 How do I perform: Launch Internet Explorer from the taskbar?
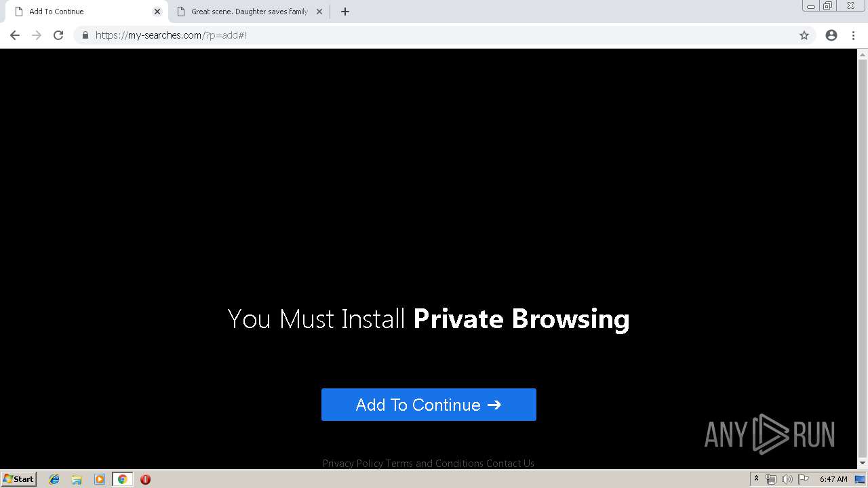coord(54,479)
